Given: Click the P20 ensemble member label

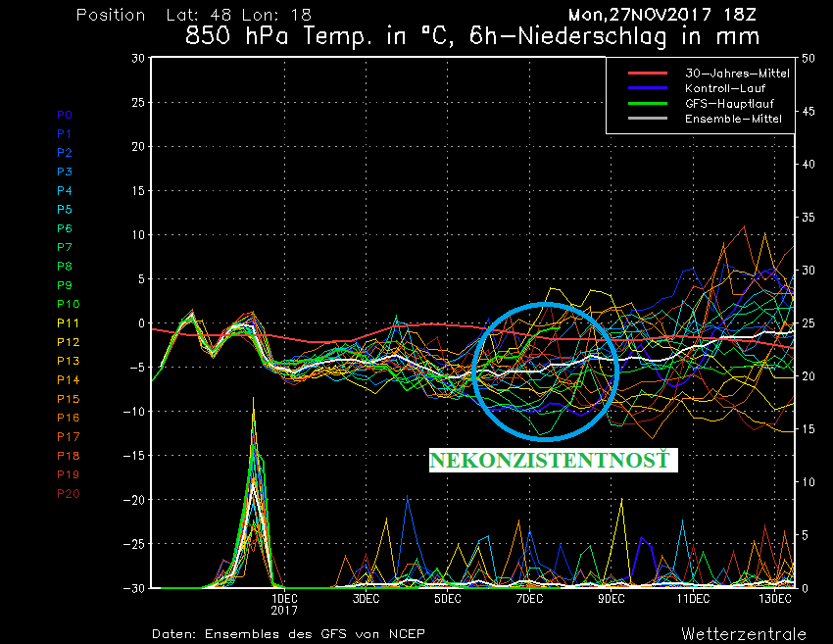Looking at the screenshot, I should tap(68, 493).
